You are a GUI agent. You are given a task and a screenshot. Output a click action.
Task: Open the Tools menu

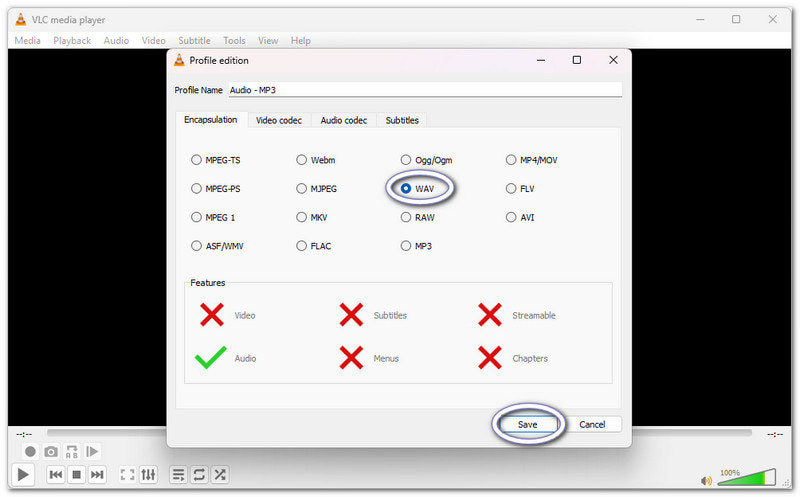pyautogui.click(x=234, y=40)
